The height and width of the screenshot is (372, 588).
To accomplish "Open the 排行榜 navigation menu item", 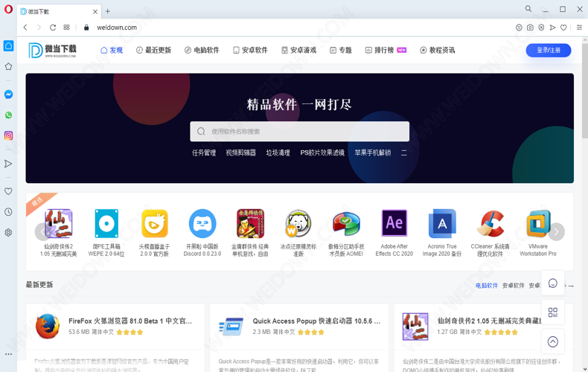I will [x=380, y=51].
